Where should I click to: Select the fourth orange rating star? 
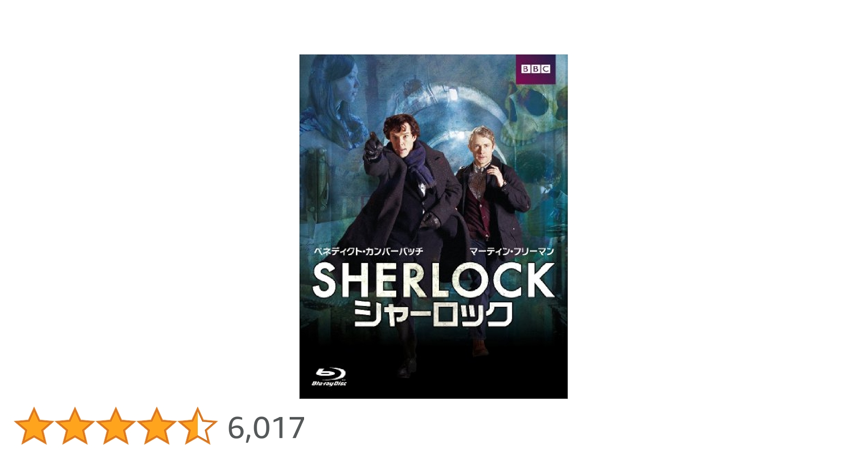point(156,426)
